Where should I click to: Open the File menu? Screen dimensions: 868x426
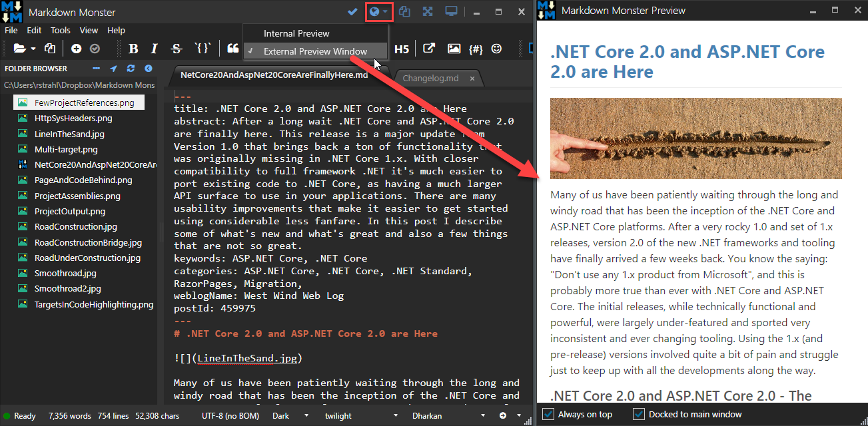pyautogui.click(x=11, y=30)
